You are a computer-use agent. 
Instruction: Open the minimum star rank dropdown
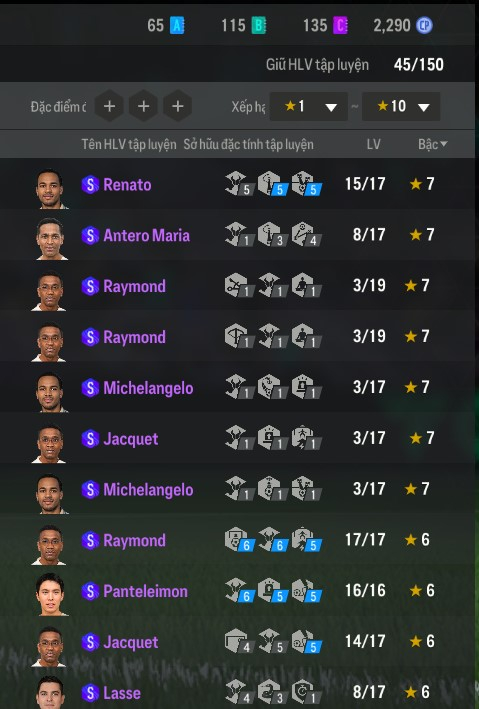click(308, 106)
